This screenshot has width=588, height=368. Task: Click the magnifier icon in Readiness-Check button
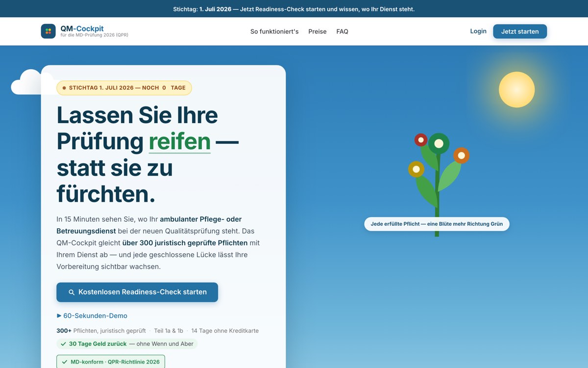click(72, 292)
